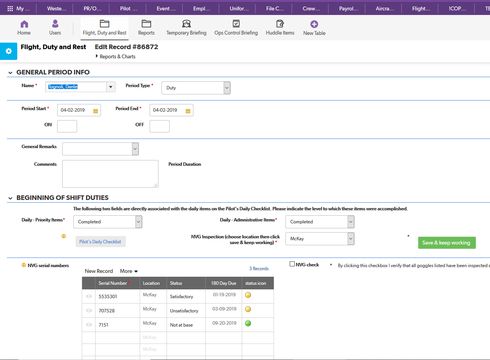The height and width of the screenshot is (360, 490).
Task: Switch to the Empl... app tab
Action: pyautogui.click(x=201, y=8)
